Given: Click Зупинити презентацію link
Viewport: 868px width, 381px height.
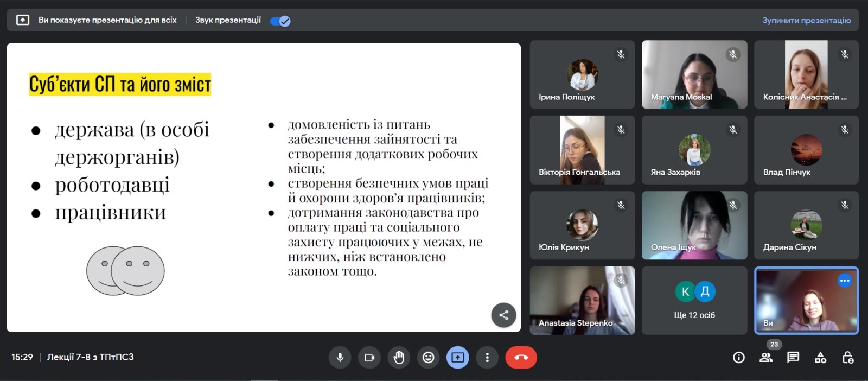Looking at the screenshot, I should pyautogui.click(x=806, y=21).
